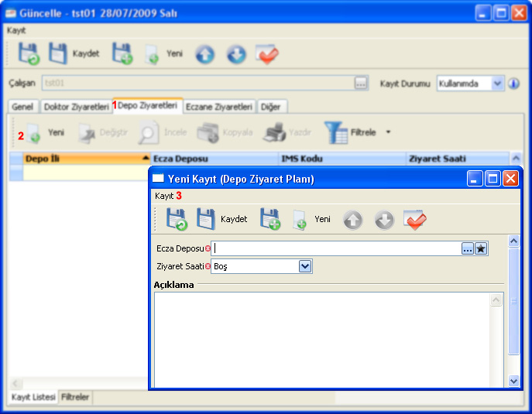Viewport: 532px width, 414px height.
Task: Click Açıklama text area scroll-up arrow
Action: point(496,299)
